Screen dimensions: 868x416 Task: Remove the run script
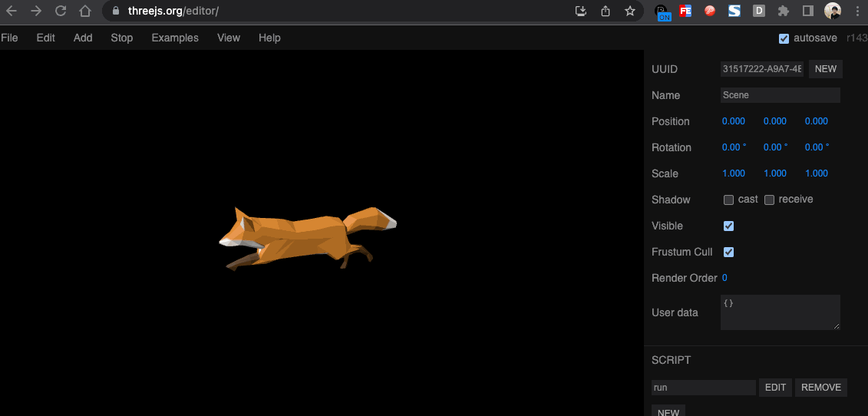click(821, 388)
